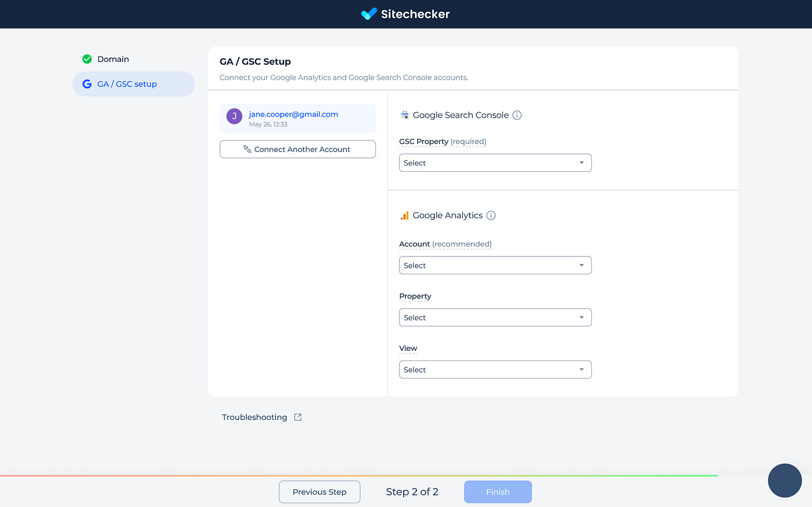This screenshot has height=507, width=812.
Task: Click the Account (recommended) label
Action: pos(446,244)
